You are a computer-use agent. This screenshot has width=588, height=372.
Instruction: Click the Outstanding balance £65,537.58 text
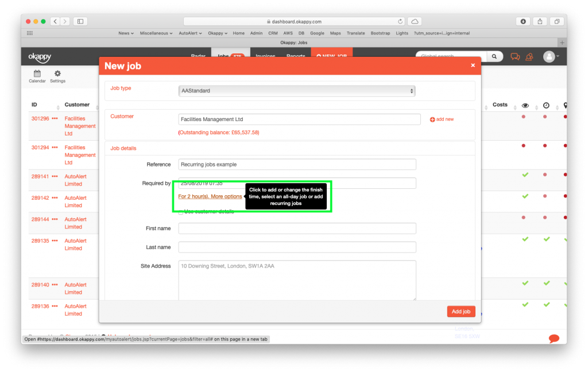pos(219,133)
